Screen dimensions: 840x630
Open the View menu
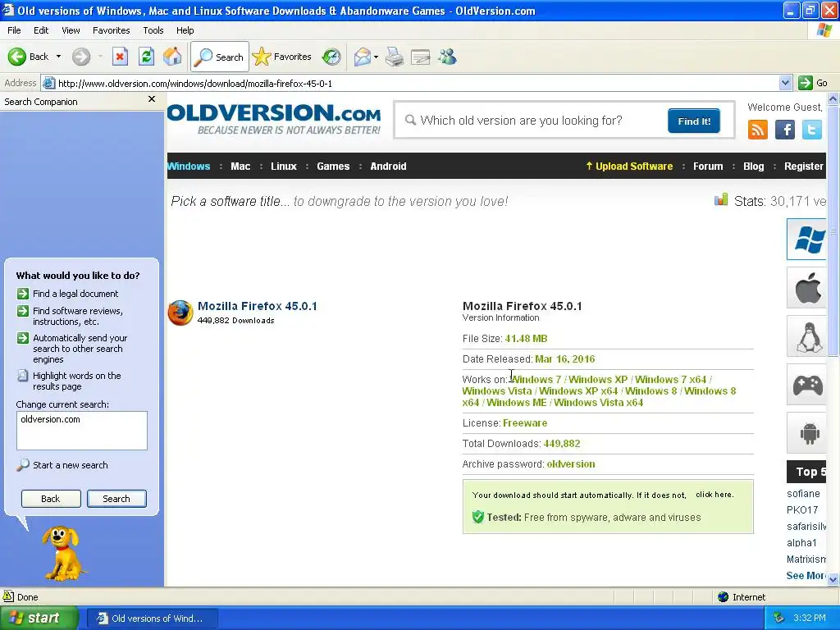(71, 30)
